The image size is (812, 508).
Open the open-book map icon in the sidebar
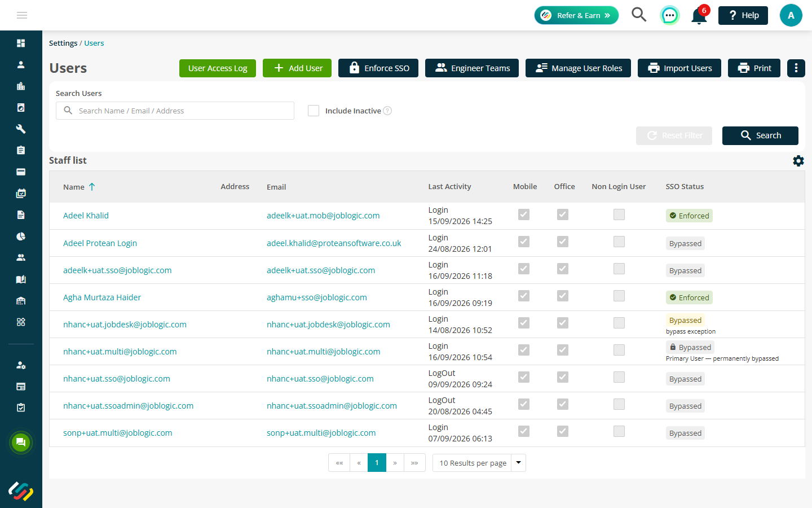[21, 279]
